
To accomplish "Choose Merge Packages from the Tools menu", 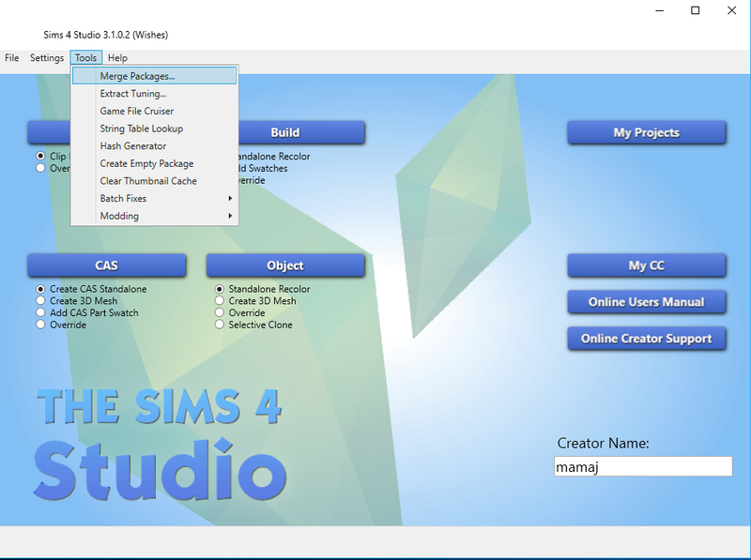I will pyautogui.click(x=154, y=76).
